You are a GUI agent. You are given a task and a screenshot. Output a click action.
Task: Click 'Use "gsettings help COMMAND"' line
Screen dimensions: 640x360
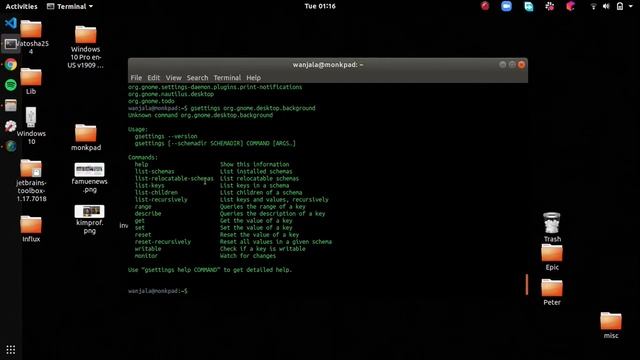(x=210, y=270)
